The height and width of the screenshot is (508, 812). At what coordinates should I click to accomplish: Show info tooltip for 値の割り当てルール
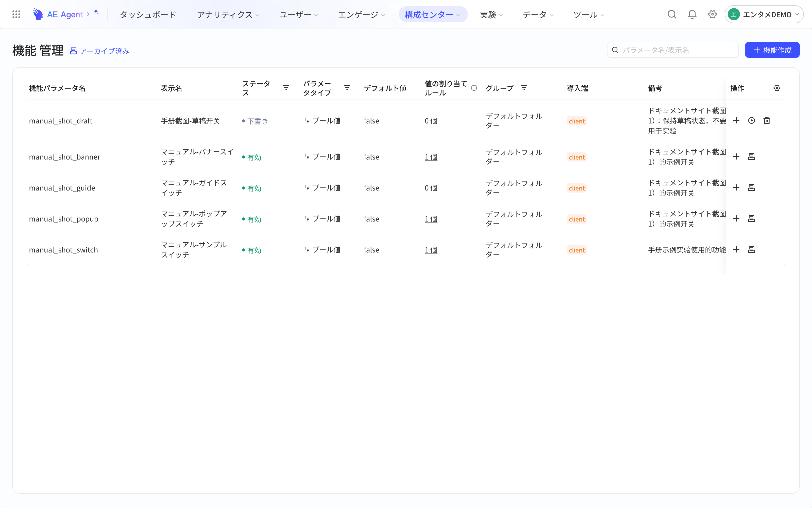(x=474, y=88)
